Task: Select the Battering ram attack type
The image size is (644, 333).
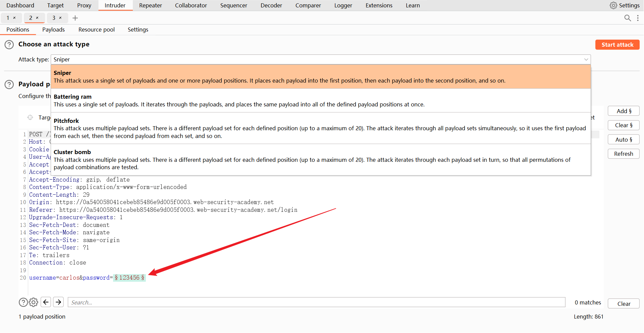Action: point(321,100)
